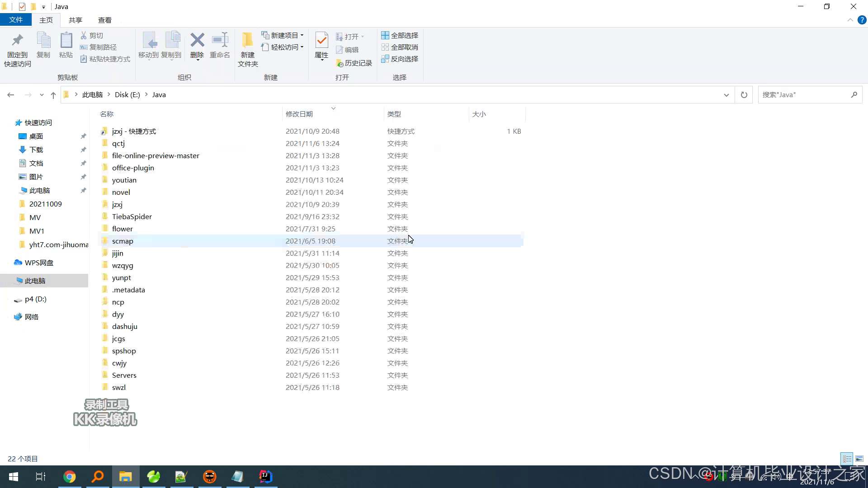Expand the New Item (新建项目) dropdown
This screenshot has width=868, height=488.
(283, 35)
